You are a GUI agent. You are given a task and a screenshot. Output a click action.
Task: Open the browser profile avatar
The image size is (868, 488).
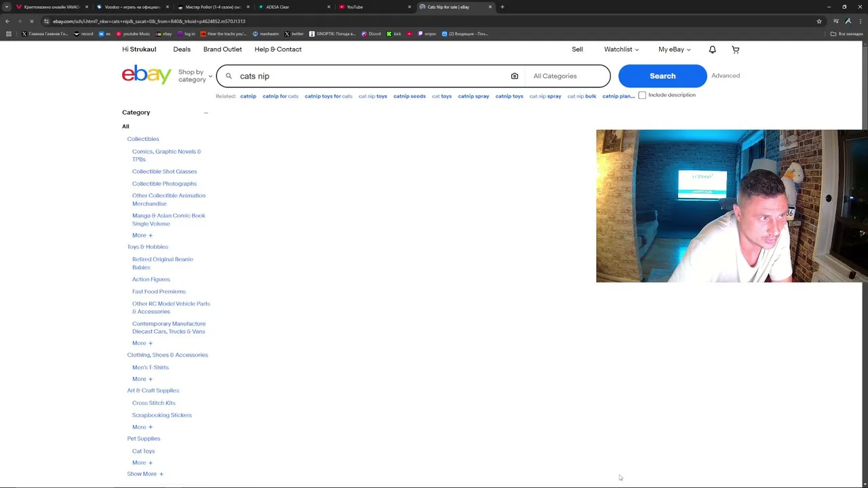coord(848,21)
